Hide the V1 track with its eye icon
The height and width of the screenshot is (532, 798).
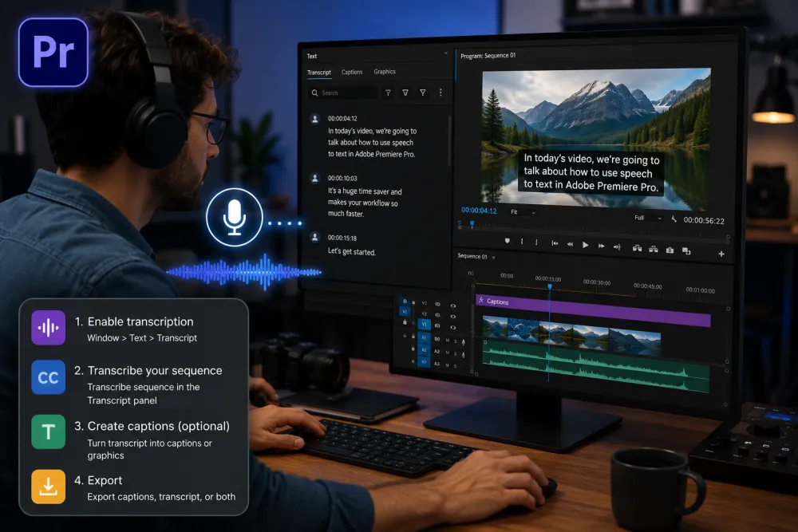pos(453,327)
